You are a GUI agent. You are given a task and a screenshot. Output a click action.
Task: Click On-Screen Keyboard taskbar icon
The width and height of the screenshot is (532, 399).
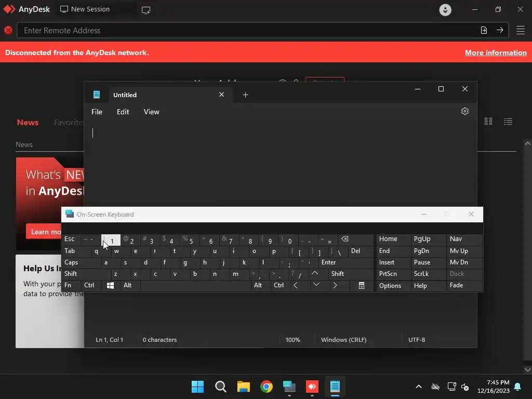pos(289,387)
